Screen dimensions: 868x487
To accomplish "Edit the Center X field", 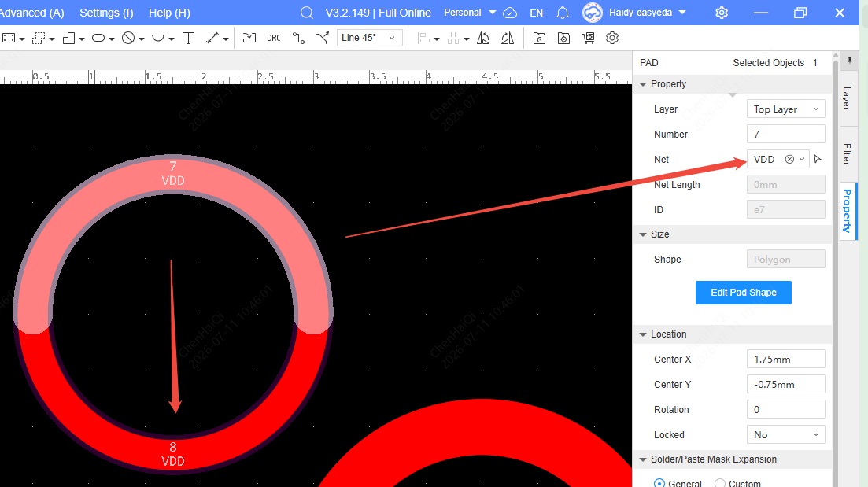I will coord(785,360).
